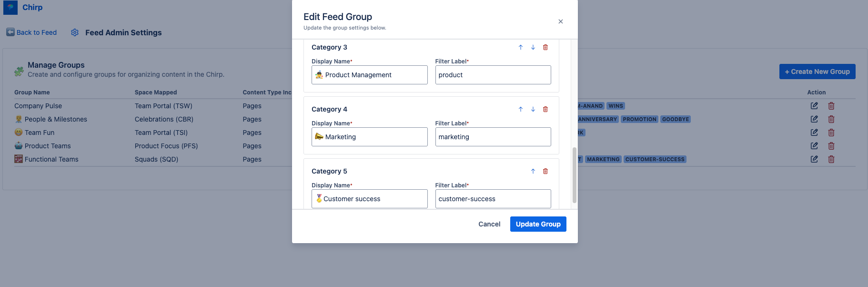Click Team Portal (TSI) space cell
868x287 pixels.
pos(161,133)
